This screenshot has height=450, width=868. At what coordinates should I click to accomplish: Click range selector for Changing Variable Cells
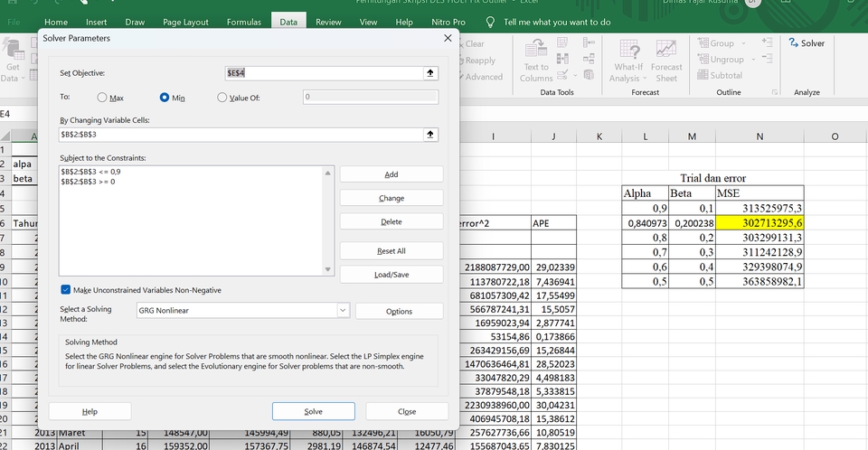tap(430, 135)
